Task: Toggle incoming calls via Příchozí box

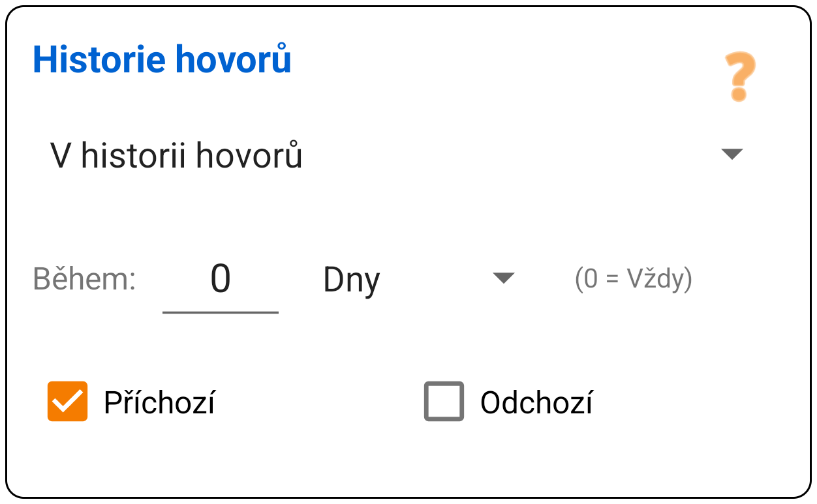Action: tap(68, 402)
